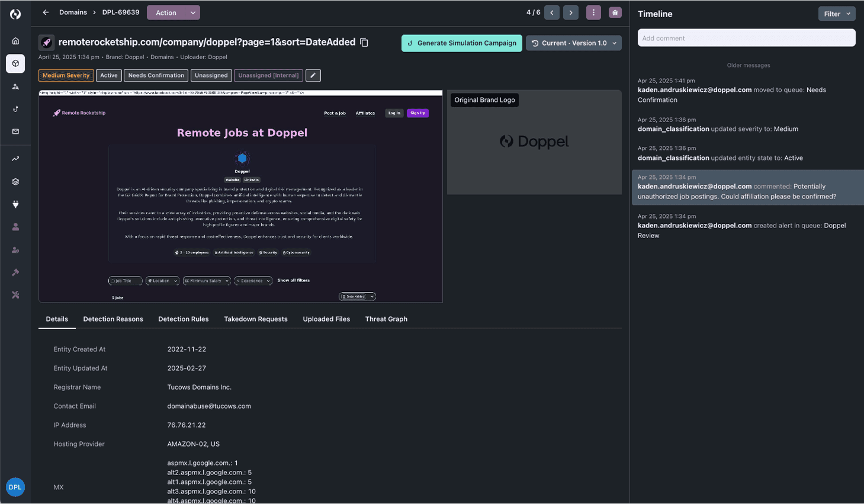864x504 pixels.
Task: Click the Add comment input field
Action: tap(746, 38)
